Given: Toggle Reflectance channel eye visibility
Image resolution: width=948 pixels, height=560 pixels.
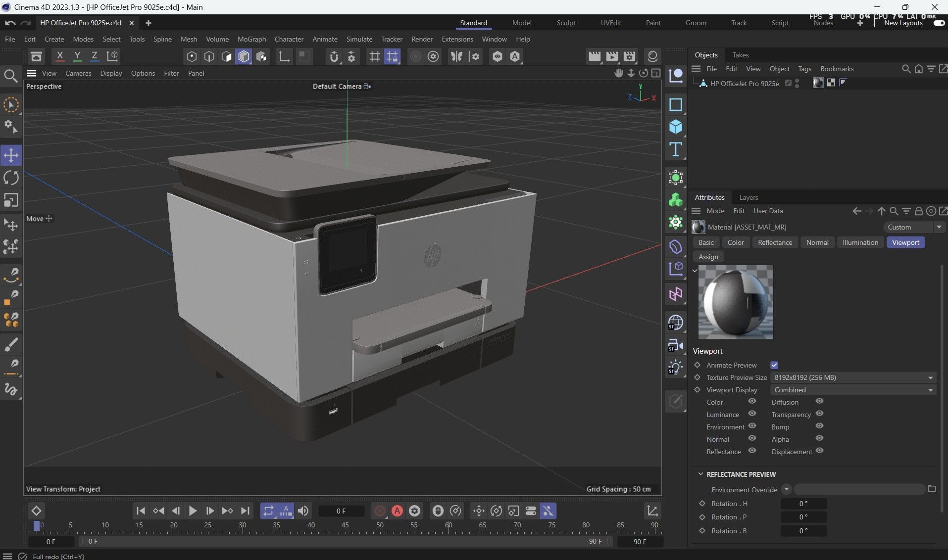Looking at the screenshot, I should coord(752,451).
